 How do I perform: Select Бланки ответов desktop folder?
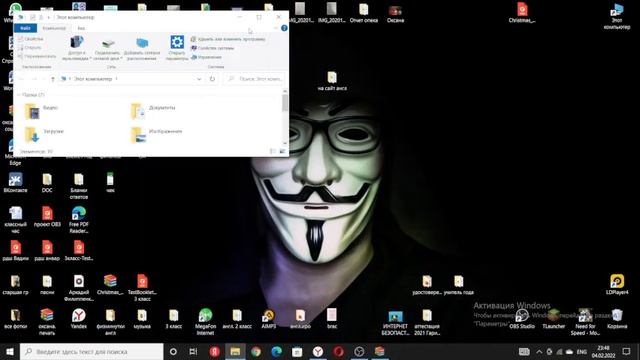click(79, 186)
